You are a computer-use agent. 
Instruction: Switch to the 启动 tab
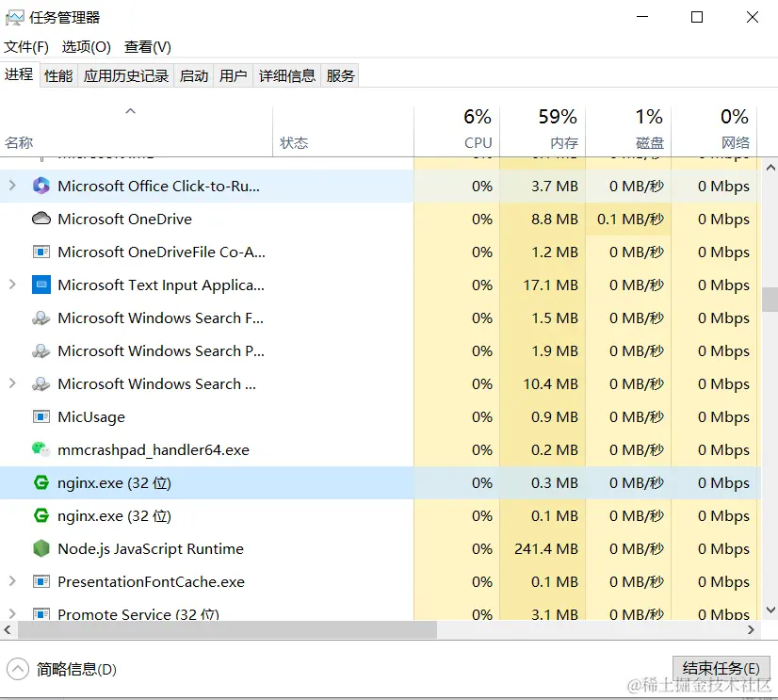pyautogui.click(x=194, y=76)
